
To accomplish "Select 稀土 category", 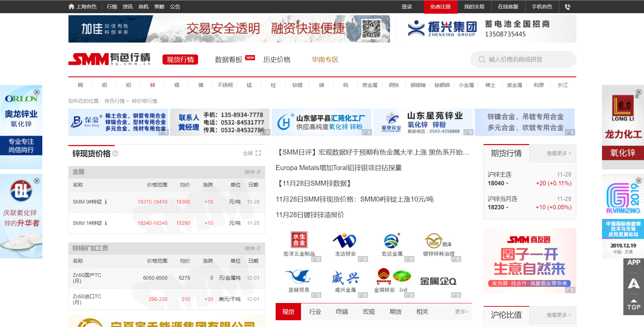I will point(490,85).
